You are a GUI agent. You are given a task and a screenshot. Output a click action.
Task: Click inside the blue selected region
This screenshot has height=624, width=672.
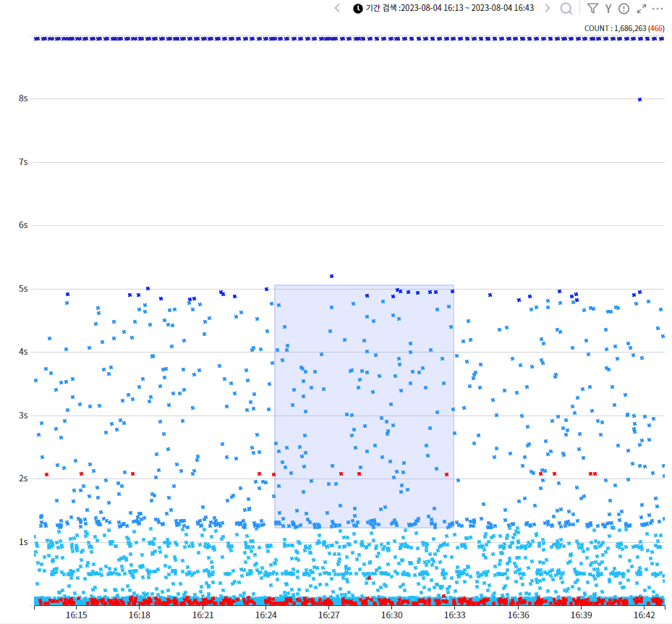364,405
